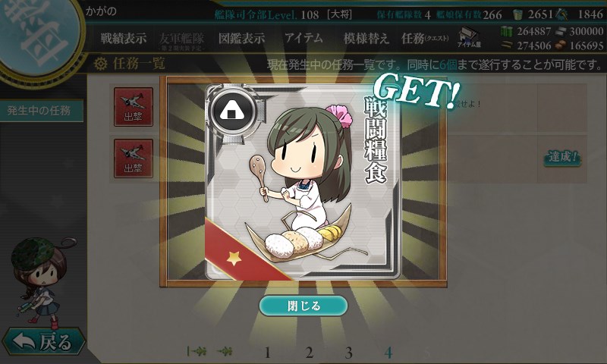Open the 戦績表示 menu
This screenshot has width=607, height=364.
[124, 38]
